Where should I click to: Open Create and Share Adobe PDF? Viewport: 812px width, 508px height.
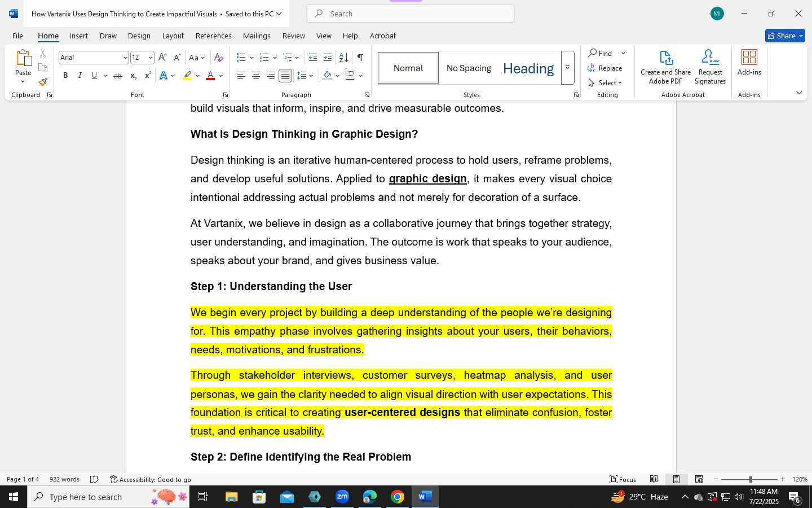pyautogui.click(x=665, y=67)
